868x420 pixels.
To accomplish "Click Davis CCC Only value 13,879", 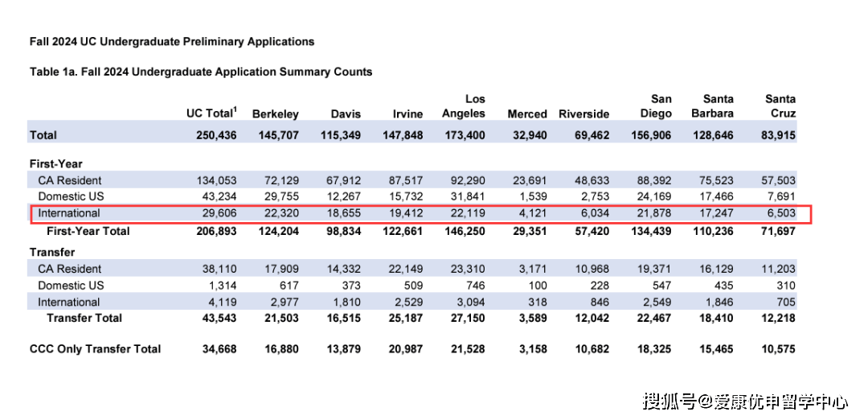I will click(343, 349).
